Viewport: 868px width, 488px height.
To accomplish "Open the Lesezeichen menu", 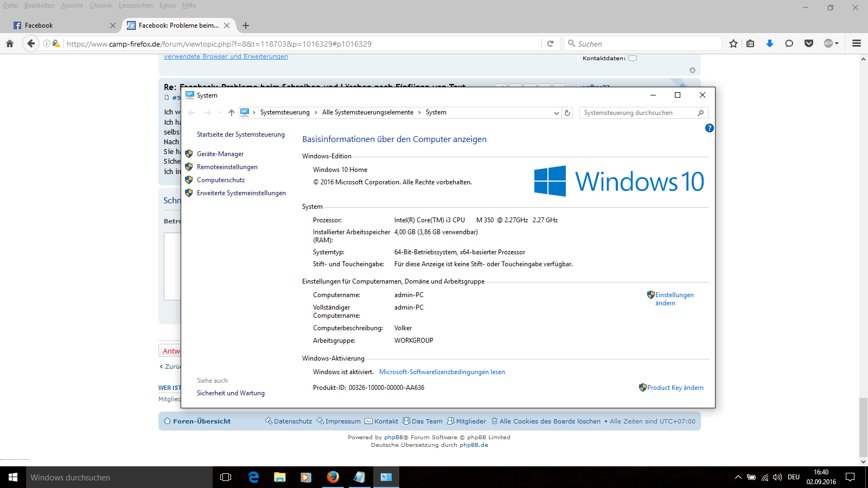I will (x=136, y=5).
